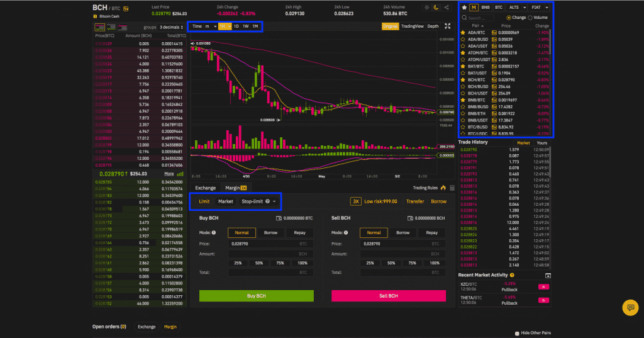Click Stop-limit help question icon
The width and height of the screenshot is (644, 338).
(267, 201)
